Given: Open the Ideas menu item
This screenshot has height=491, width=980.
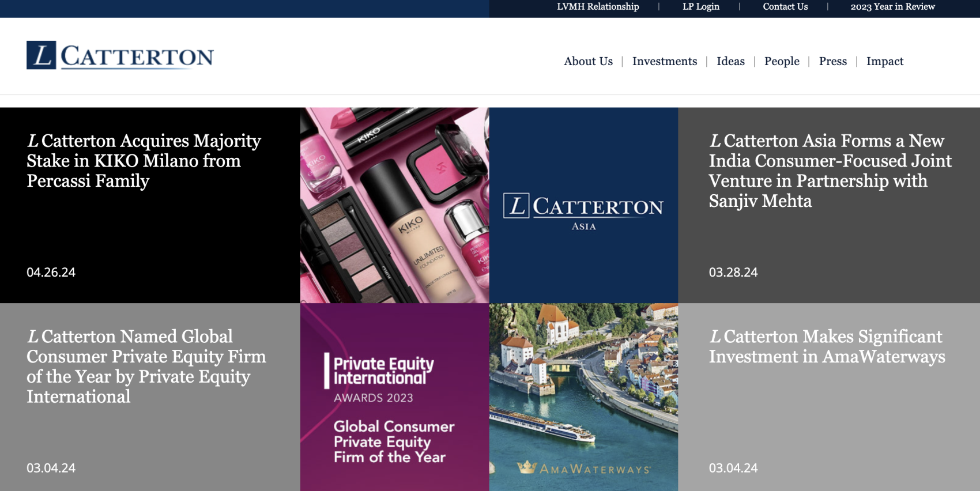Looking at the screenshot, I should pyautogui.click(x=730, y=61).
